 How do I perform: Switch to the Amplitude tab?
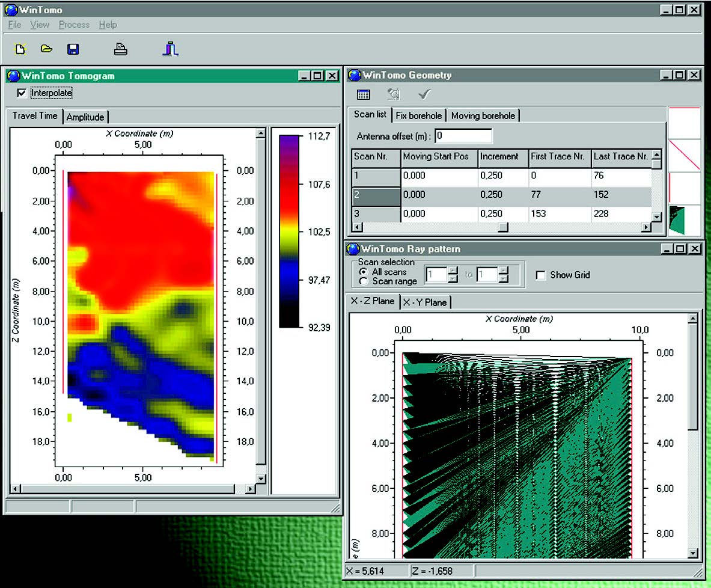85,117
